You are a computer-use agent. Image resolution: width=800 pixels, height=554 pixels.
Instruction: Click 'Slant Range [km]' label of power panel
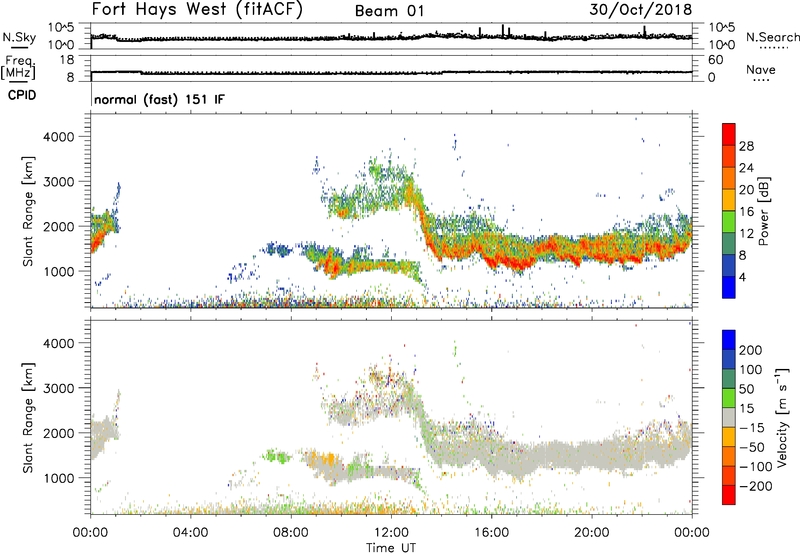tap(28, 211)
